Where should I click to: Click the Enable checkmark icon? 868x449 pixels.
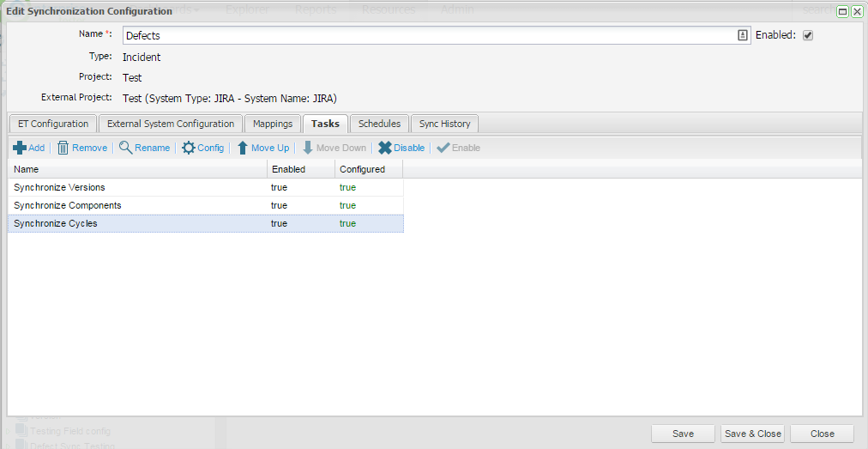pyautogui.click(x=443, y=148)
